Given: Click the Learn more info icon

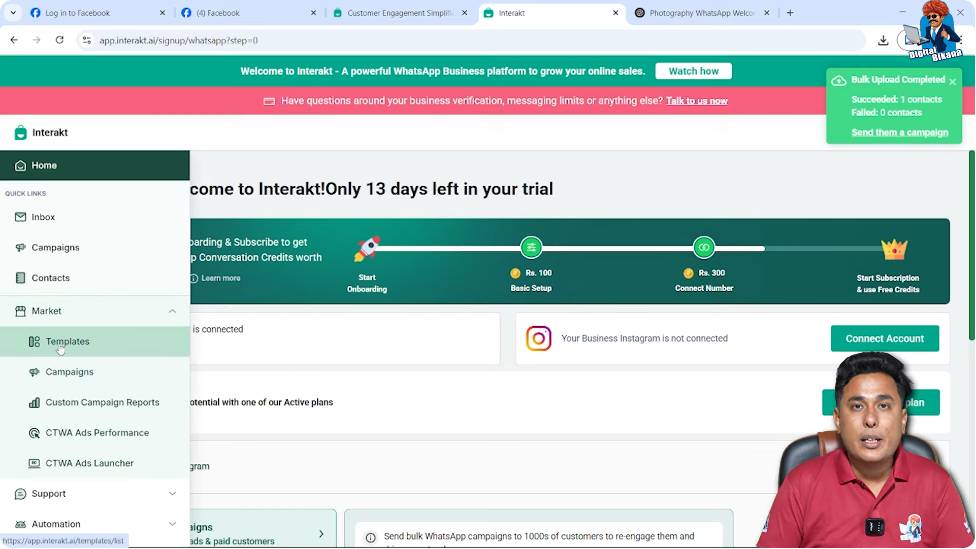Looking at the screenshot, I should [194, 278].
